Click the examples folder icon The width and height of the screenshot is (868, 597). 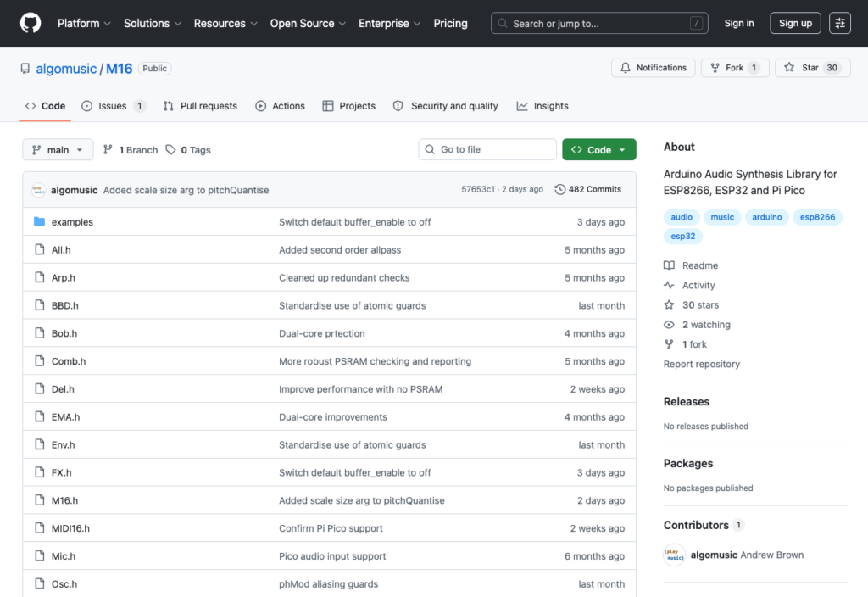point(39,221)
